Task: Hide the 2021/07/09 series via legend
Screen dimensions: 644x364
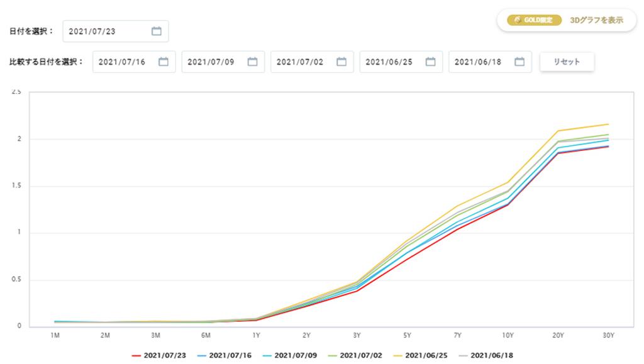Action: 289,355
